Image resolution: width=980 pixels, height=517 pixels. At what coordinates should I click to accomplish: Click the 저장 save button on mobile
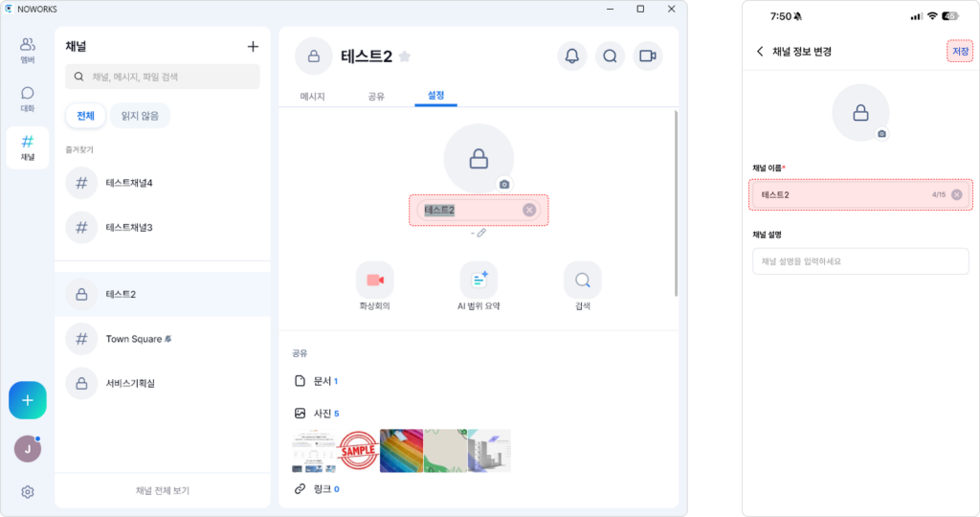click(x=960, y=52)
